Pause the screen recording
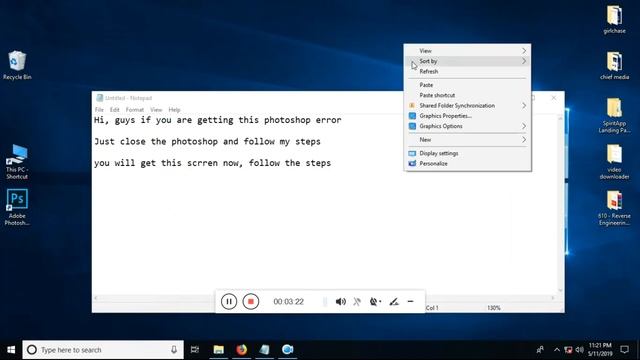Image resolution: width=640 pixels, height=360 pixels. pos(229,302)
